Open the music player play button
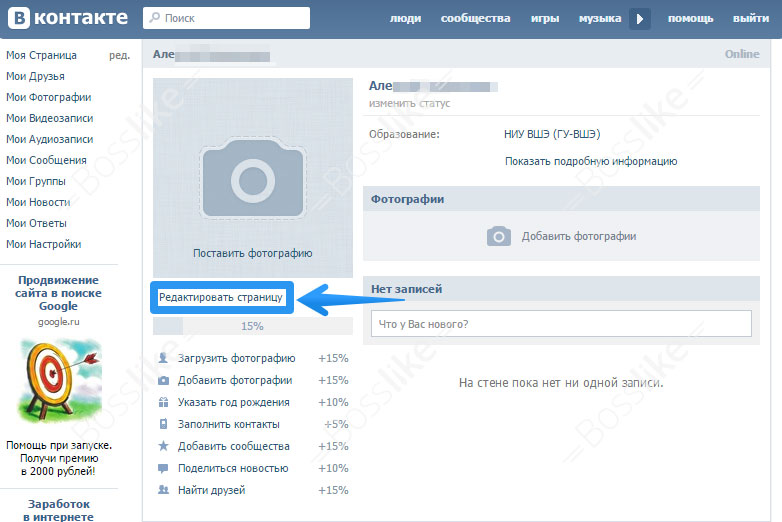782x522 pixels. point(640,19)
